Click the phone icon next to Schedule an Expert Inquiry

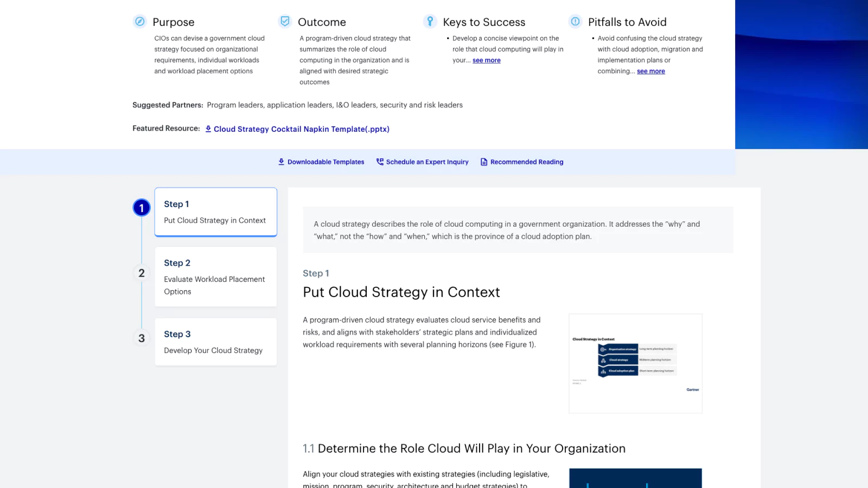[x=379, y=162]
